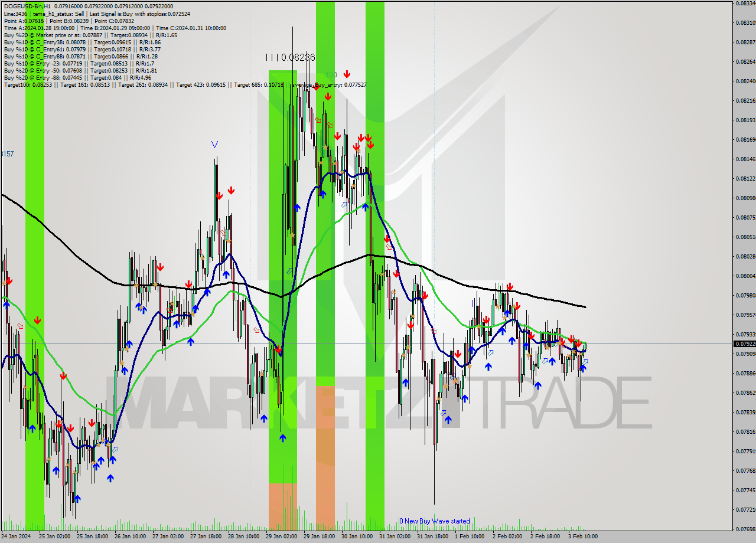Click the 'Target100: 0.08253' text
Image resolution: width=756 pixels, height=543 pixels.
click(28, 85)
